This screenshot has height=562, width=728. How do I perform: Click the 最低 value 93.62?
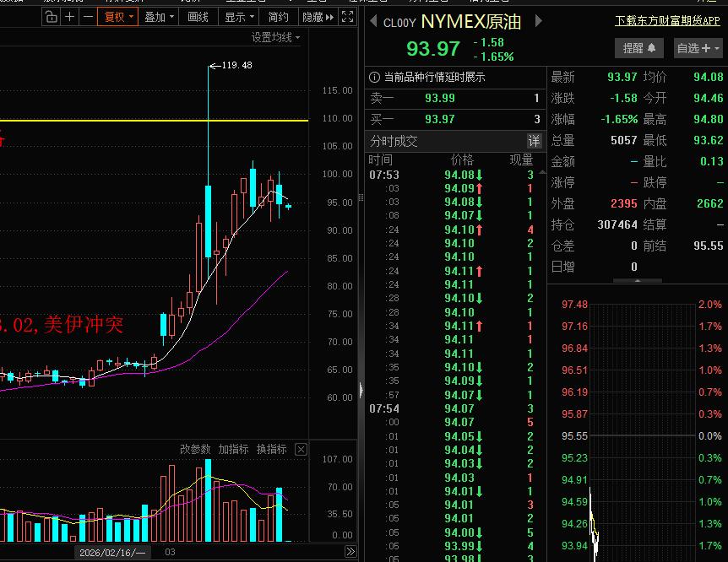(x=709, y=140)
